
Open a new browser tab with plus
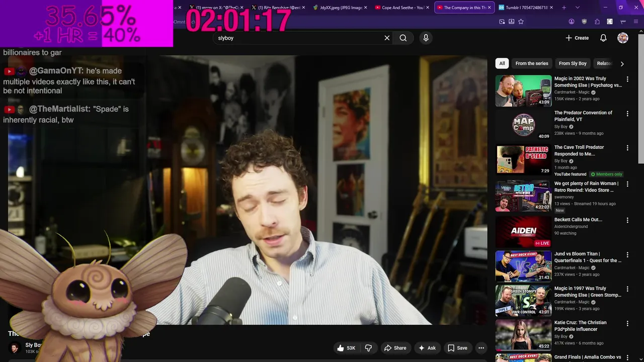click(x=564, y=8)
